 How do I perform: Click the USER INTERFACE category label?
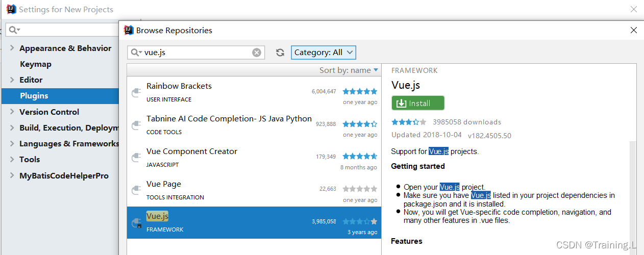(169, 99)
